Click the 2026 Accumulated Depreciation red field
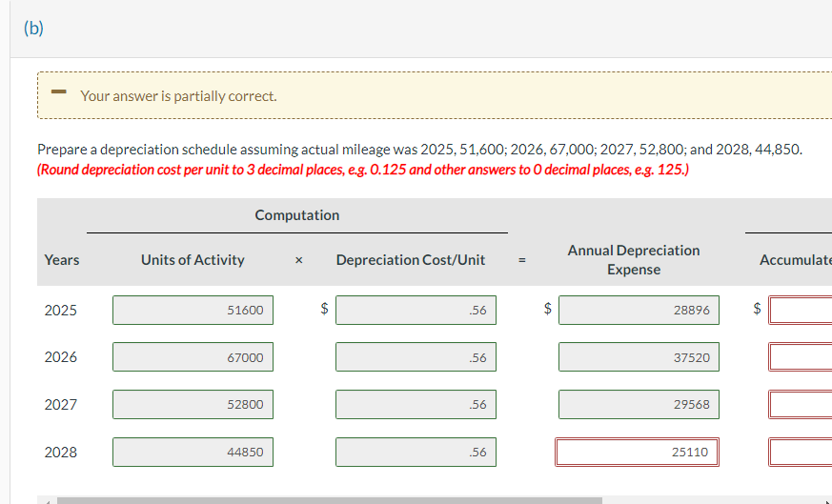 pyautogui.click(x=801, y=357)
